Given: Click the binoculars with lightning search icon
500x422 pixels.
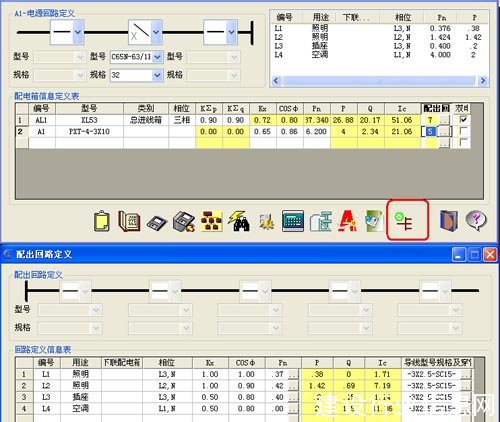Looking at the screenshot, I should pyautogui.click(x=239, y=221).
